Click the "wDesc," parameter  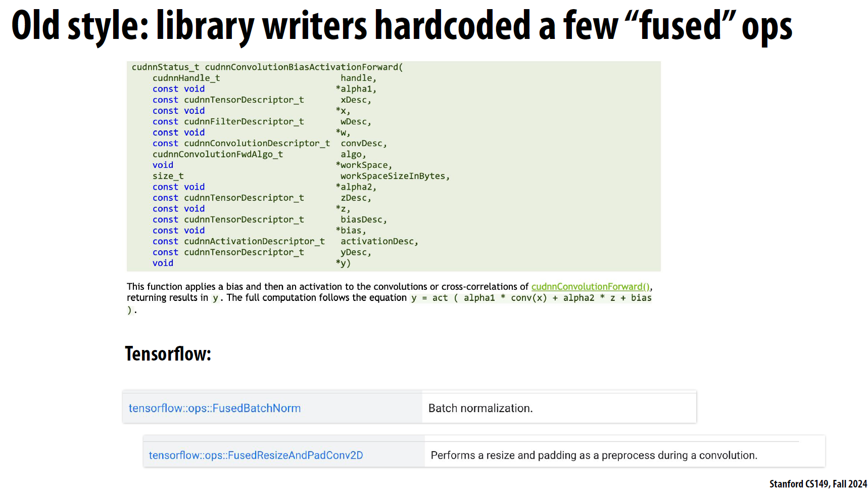coord(356,122)
